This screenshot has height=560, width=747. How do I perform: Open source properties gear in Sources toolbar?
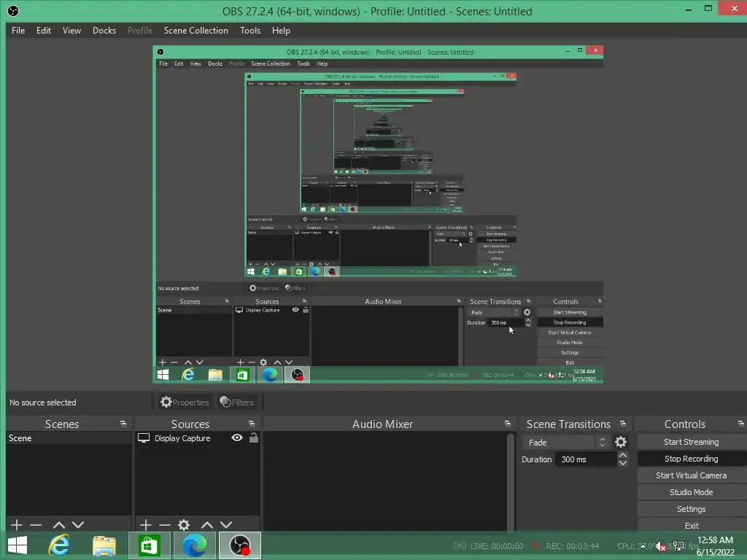(x=184, y=525)
